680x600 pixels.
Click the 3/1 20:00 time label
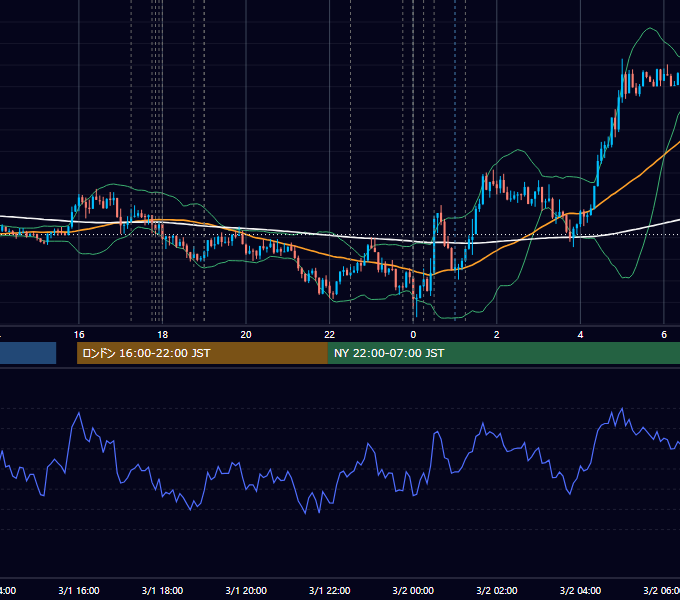[x=246, y=590]
